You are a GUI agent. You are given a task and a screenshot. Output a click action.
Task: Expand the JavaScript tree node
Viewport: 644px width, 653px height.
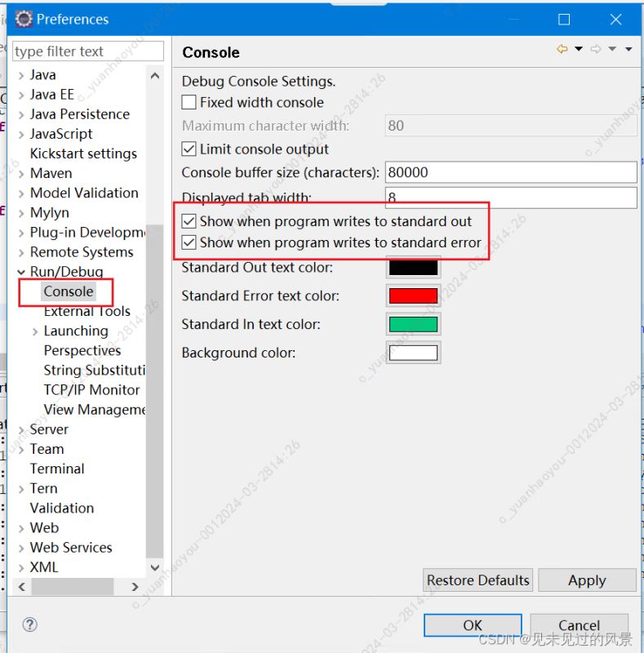[x=21, y=134]
